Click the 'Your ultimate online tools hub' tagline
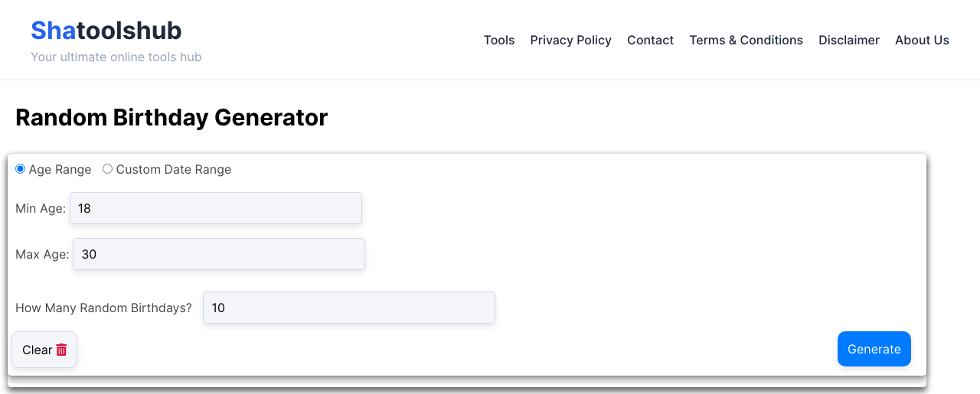The width and height of the screenshot is (980, 394). (116, 57)
